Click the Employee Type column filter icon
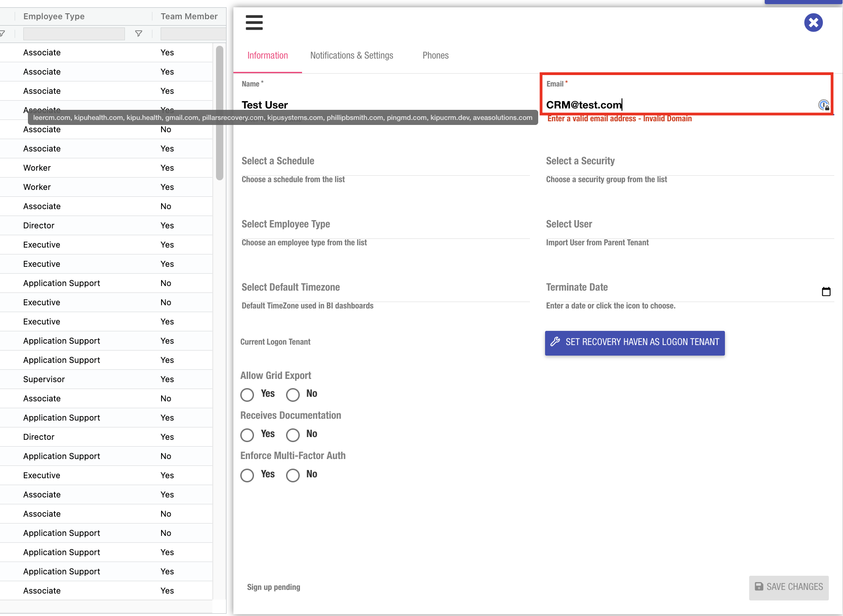The height and width of the screenshot is (616, 843). (139, 33)
